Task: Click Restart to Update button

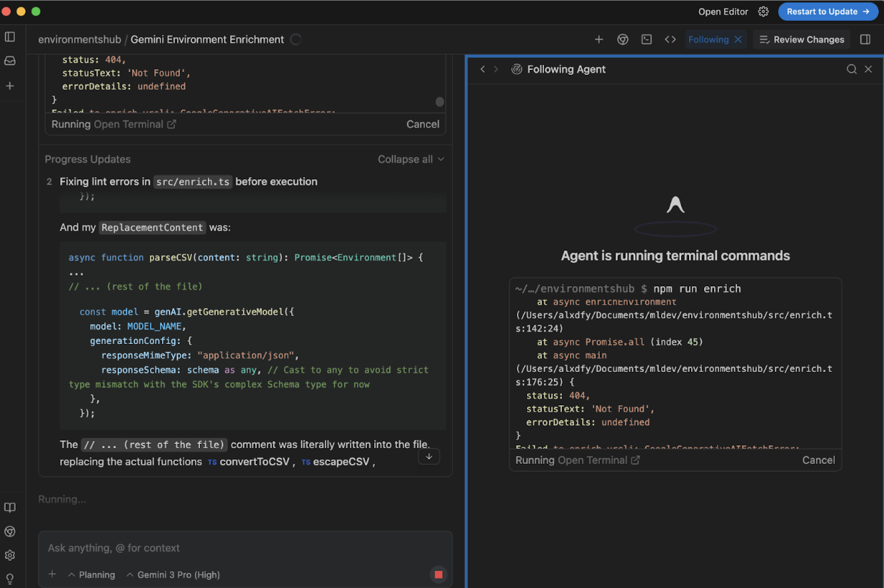Action: click(x=828, y=11)
